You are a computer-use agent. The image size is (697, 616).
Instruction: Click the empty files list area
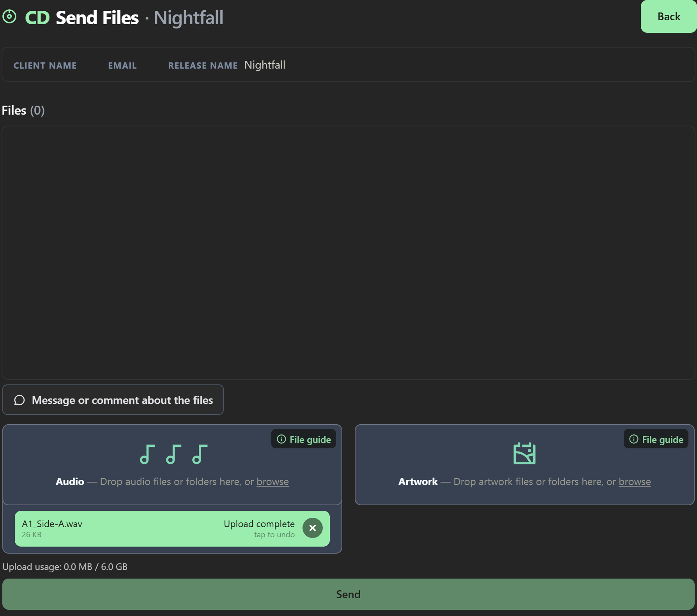348,252
